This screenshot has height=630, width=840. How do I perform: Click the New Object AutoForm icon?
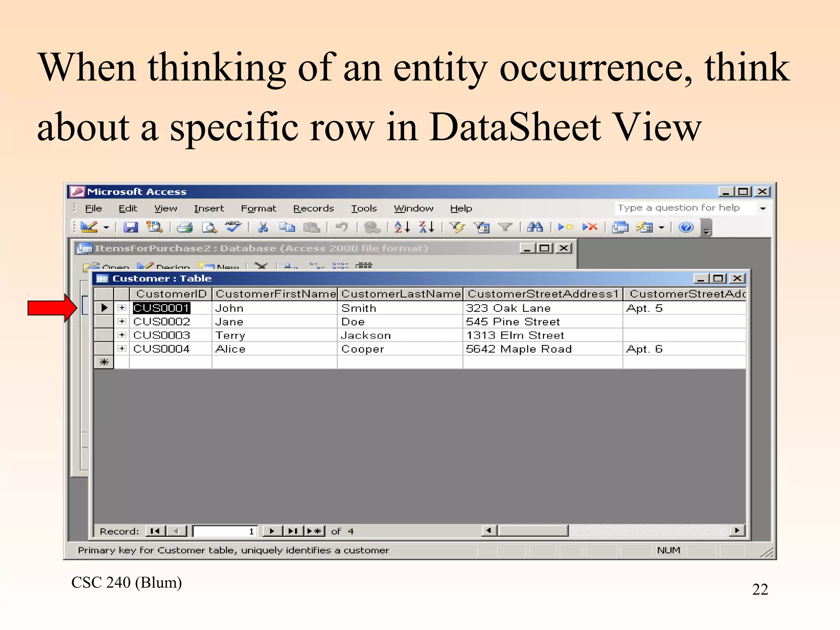coord(644,227)
